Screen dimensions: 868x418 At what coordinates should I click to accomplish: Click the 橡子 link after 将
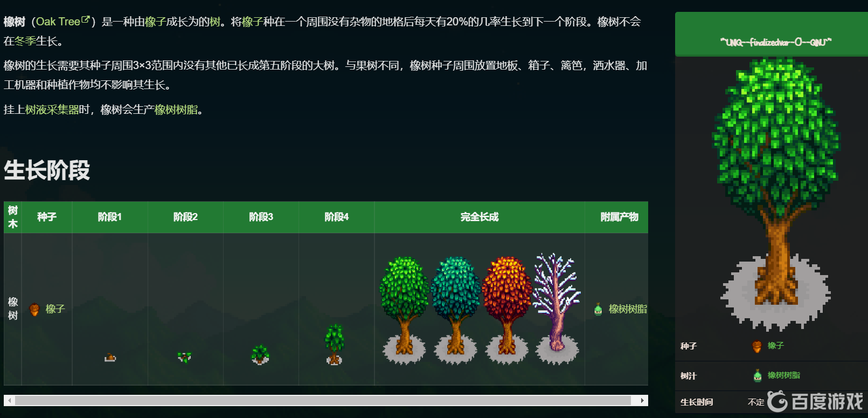[252, 22]
